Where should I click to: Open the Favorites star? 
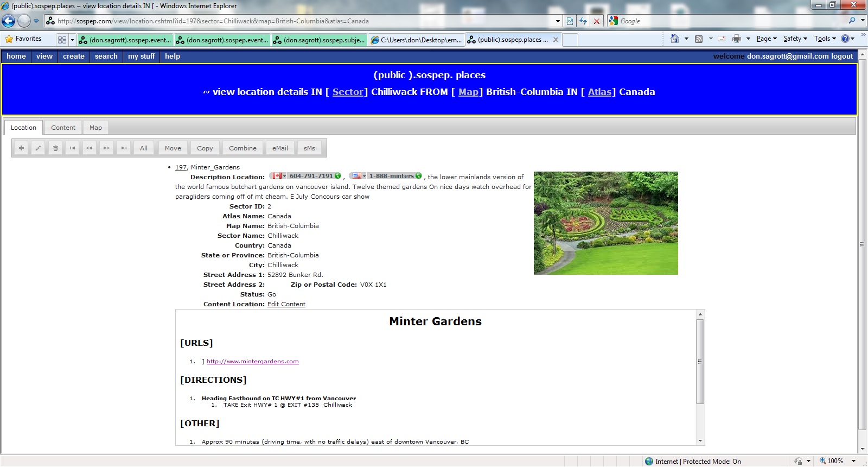tap(9, 39)
